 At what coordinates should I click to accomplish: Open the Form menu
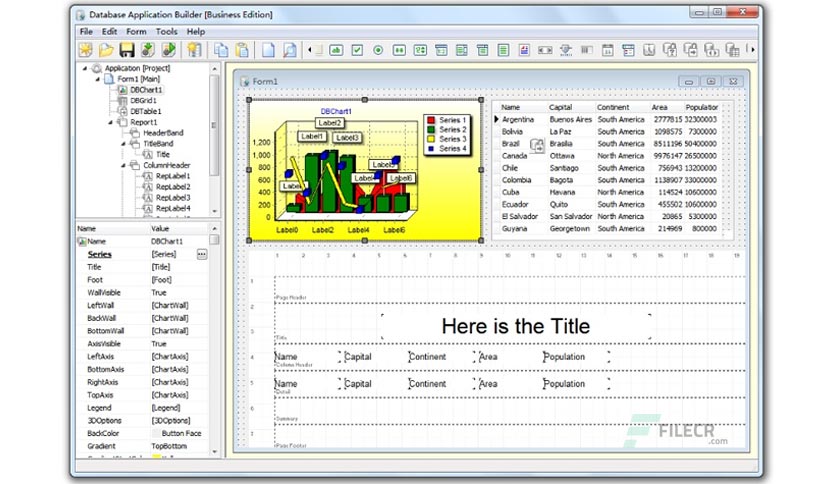point(136,31)
